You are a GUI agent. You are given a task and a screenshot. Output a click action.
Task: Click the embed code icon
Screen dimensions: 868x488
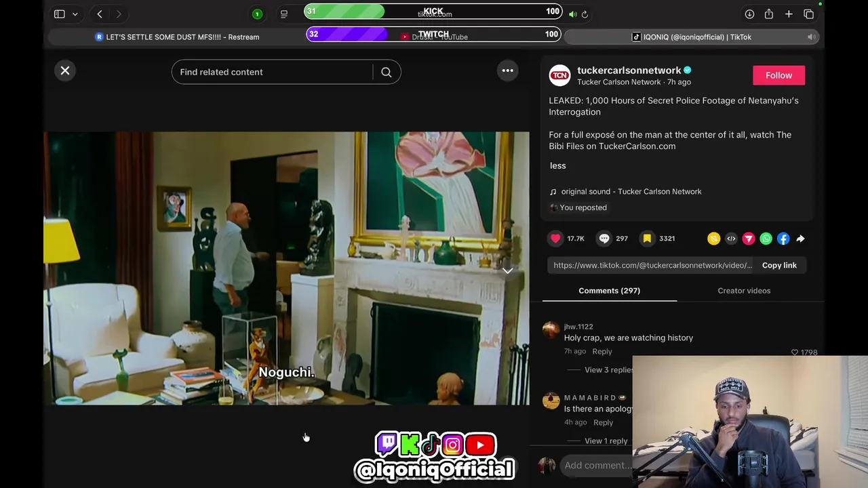(731, 239)
